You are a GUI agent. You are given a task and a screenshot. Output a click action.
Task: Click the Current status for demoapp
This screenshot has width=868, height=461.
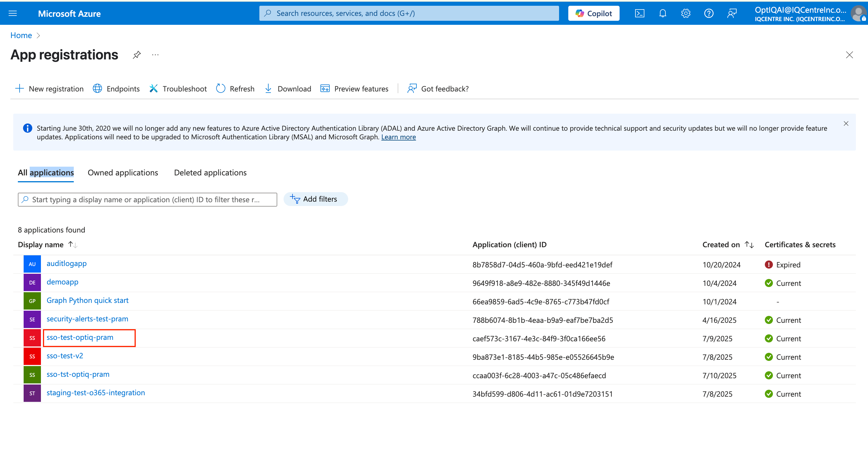pos(783,283)
